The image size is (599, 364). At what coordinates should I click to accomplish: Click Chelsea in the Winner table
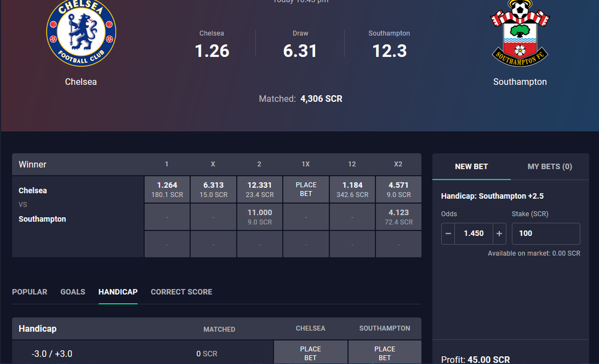[x=33, y=190]
